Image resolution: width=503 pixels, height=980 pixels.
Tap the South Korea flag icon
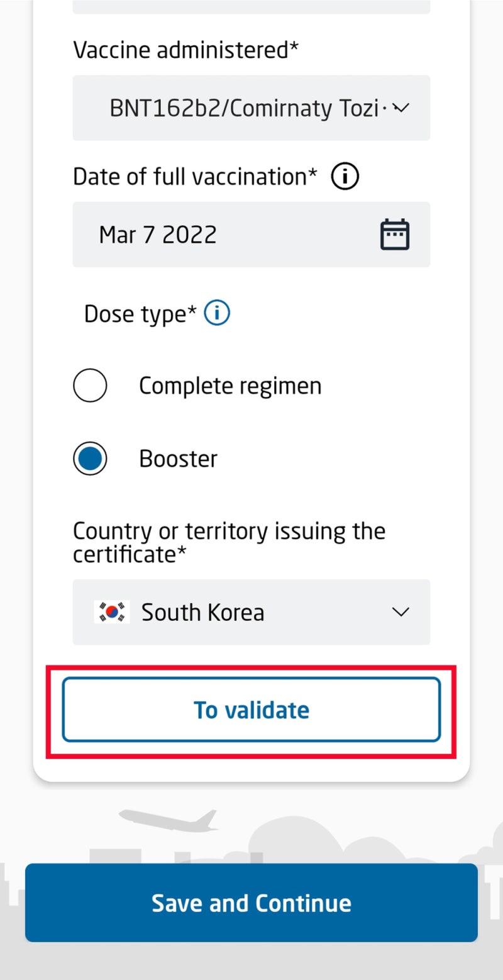(112, 612)
